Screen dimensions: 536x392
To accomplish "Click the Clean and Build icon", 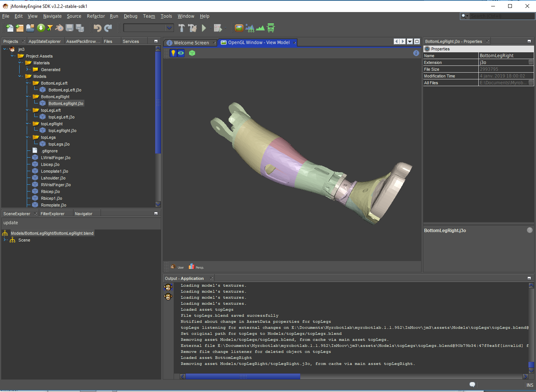I will (x=192, y=28).
